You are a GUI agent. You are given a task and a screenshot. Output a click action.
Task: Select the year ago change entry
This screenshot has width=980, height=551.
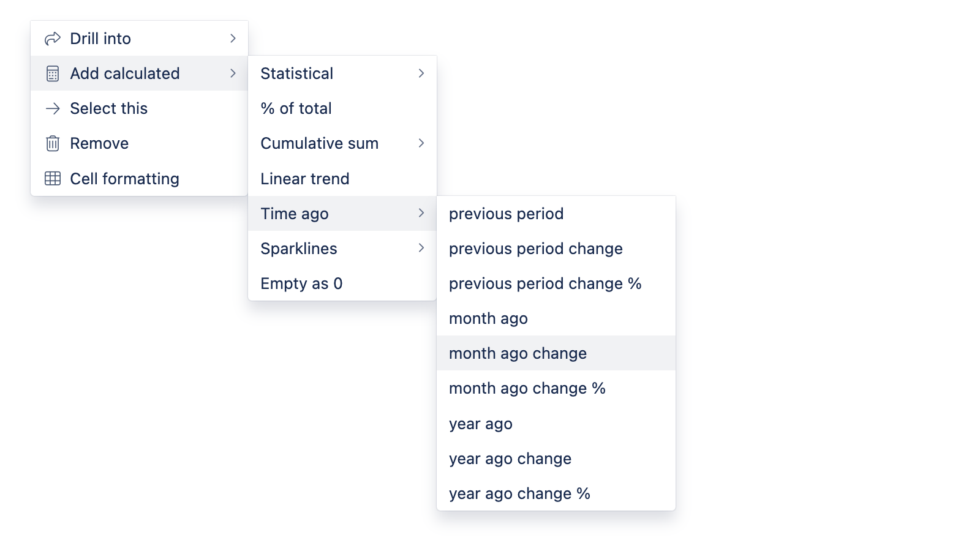pyautogui.click(x=510, y=459)
